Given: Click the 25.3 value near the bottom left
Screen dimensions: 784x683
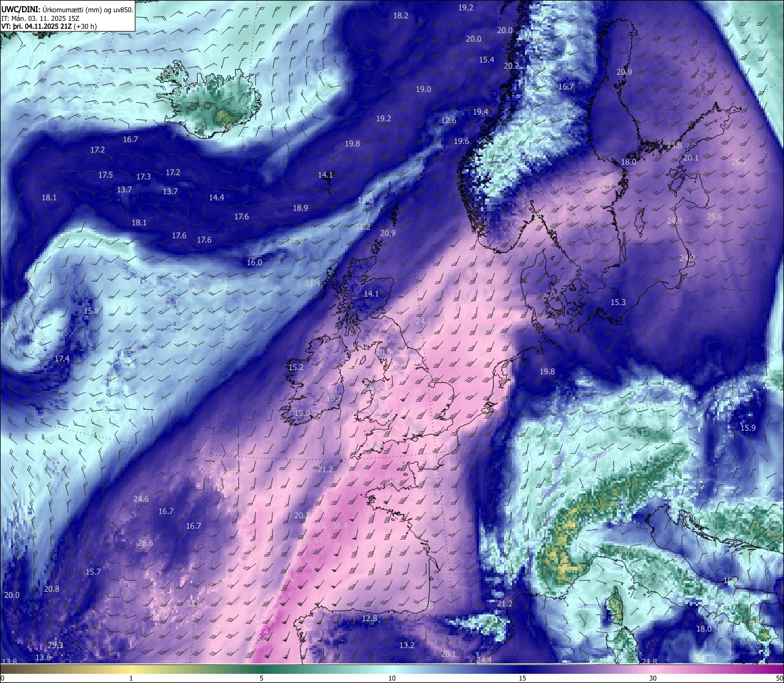Looking at the screenshot, I should [55, 645].
